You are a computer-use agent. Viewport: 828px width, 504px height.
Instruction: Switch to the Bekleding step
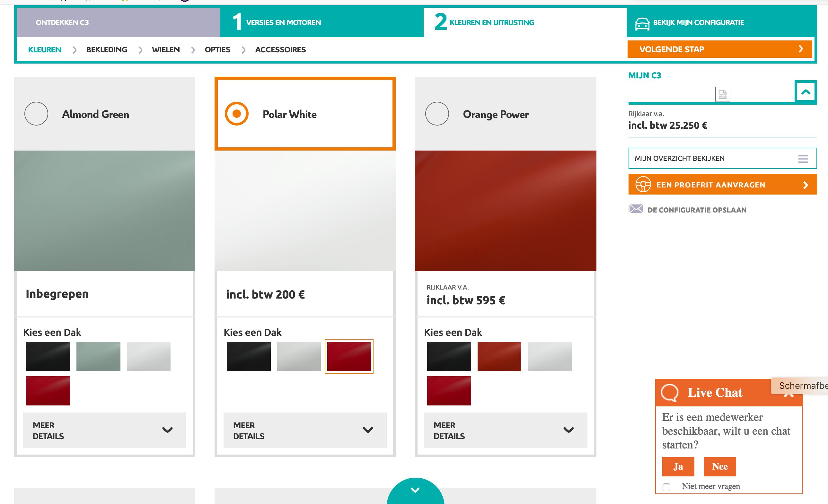pos(106,49)
